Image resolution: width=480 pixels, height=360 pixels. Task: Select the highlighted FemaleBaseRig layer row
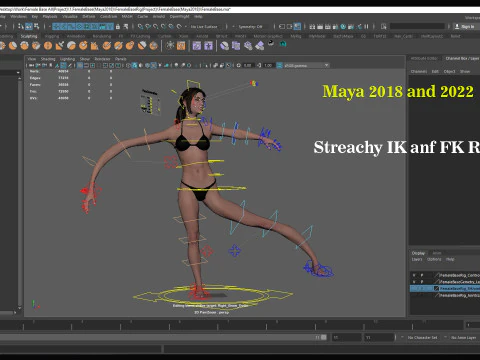445,289
